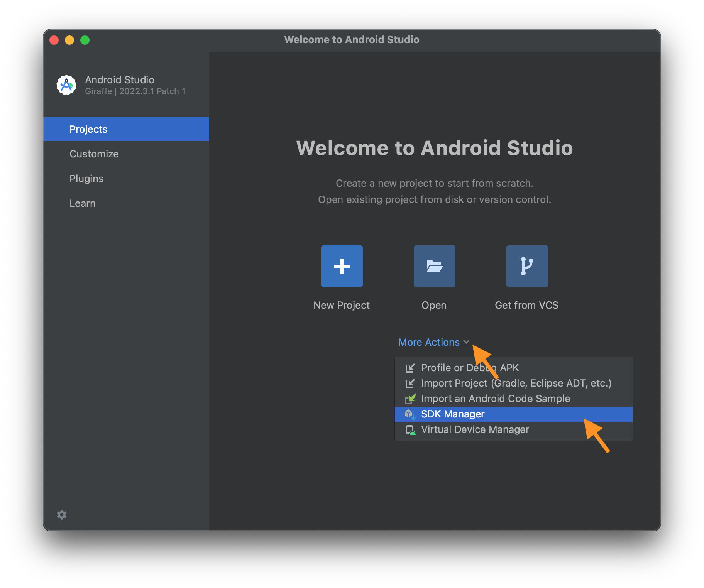The width and height of the screenshot is (704, 588).
Task: Click the Import Project arrow icon
Action: [x=410, y=384]
